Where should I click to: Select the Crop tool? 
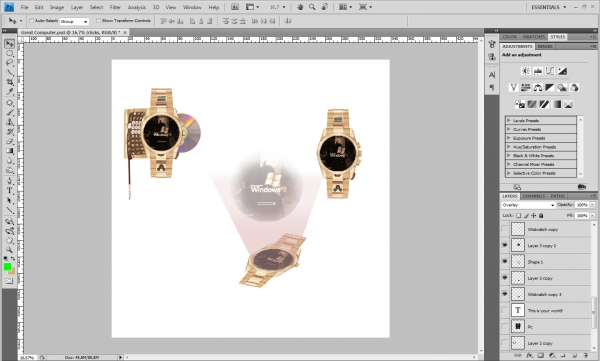pos(10,82)
